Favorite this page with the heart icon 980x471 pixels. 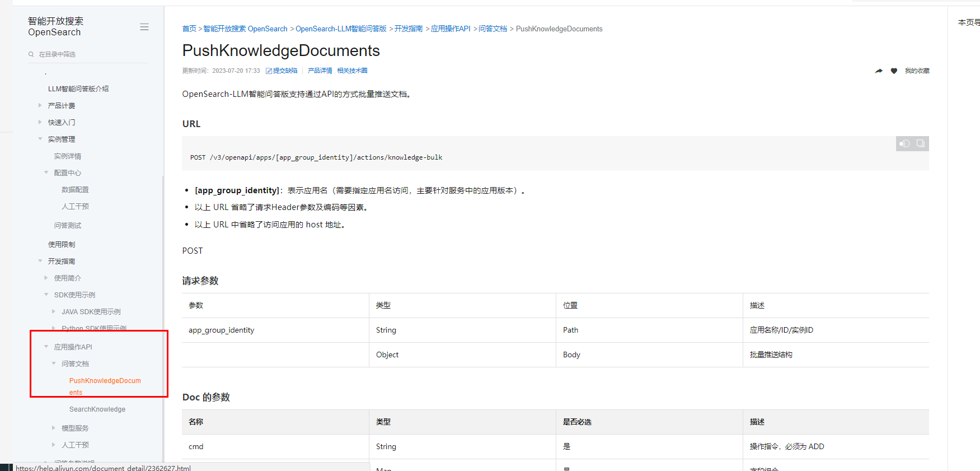click(894, 71)
